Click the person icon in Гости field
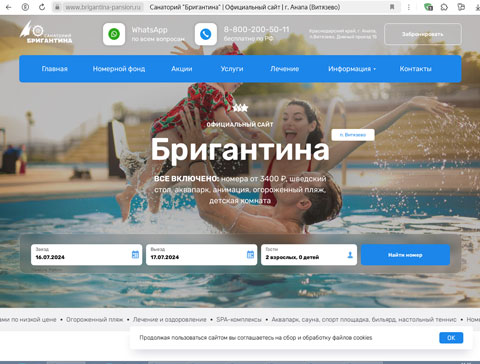The width and height of the screenshot is (480, 364). click(x=350, y=255)
